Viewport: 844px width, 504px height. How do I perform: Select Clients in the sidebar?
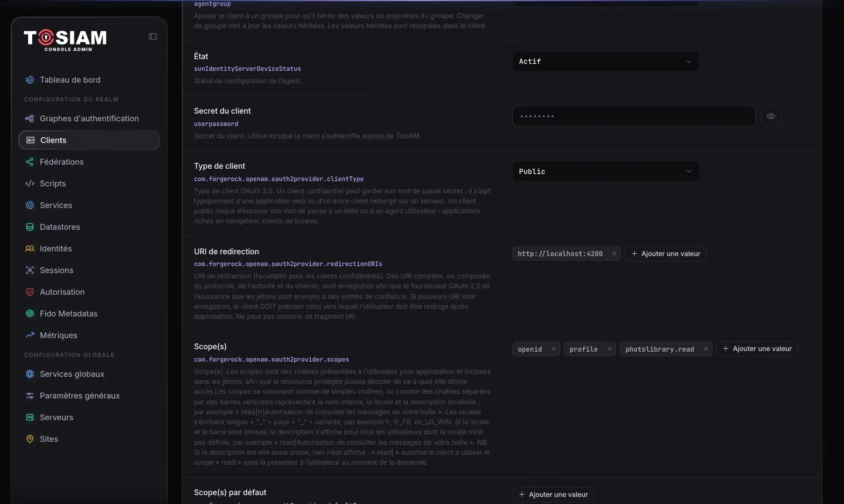[x=89, y=140]
